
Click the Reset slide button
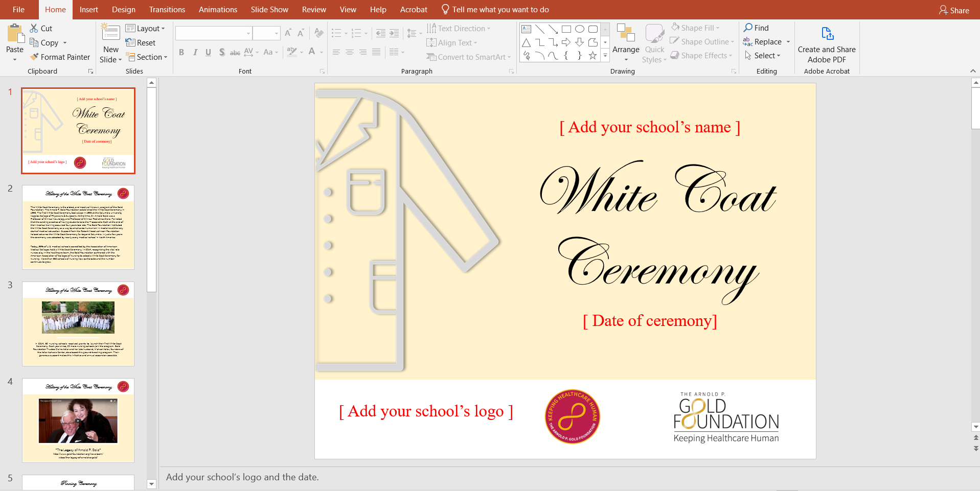click(141, 43)
